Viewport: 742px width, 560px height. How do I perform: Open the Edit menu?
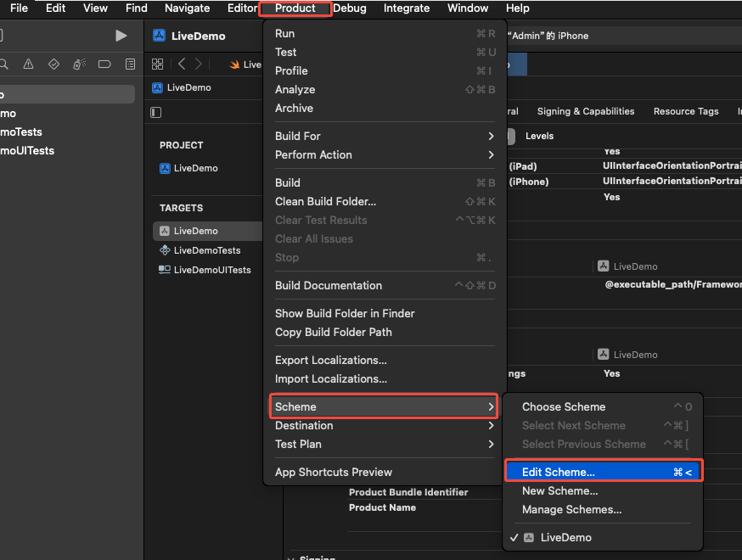pos(55,8)
